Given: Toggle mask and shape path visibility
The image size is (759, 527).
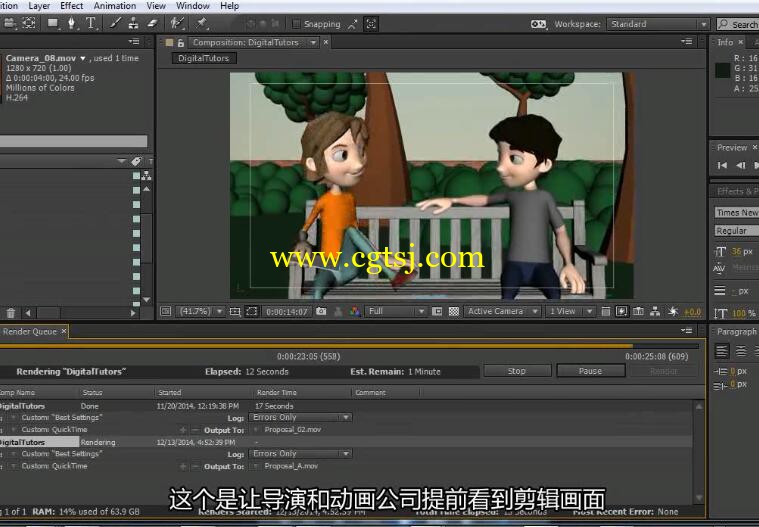Looking at the screenshot, I should point(252,311).
